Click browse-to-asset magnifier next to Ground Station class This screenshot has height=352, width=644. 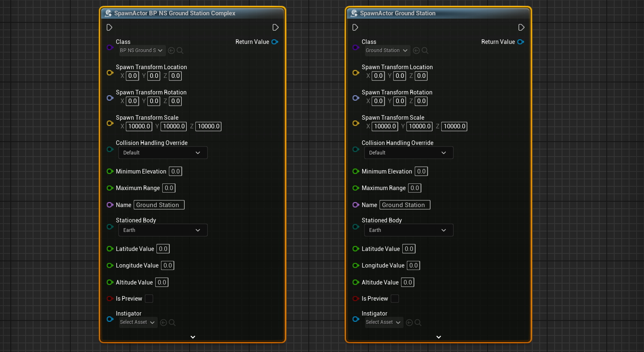click(x=425, y=51)
